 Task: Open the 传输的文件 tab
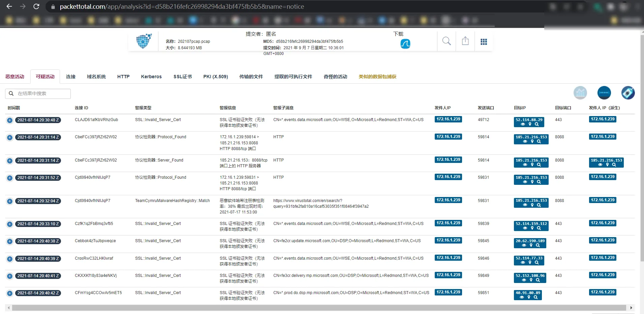coord(251,77)
